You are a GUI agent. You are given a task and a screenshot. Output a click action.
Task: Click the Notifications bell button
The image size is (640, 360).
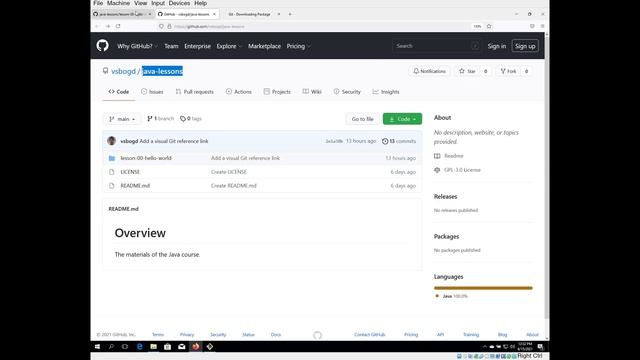pos(429,71)
